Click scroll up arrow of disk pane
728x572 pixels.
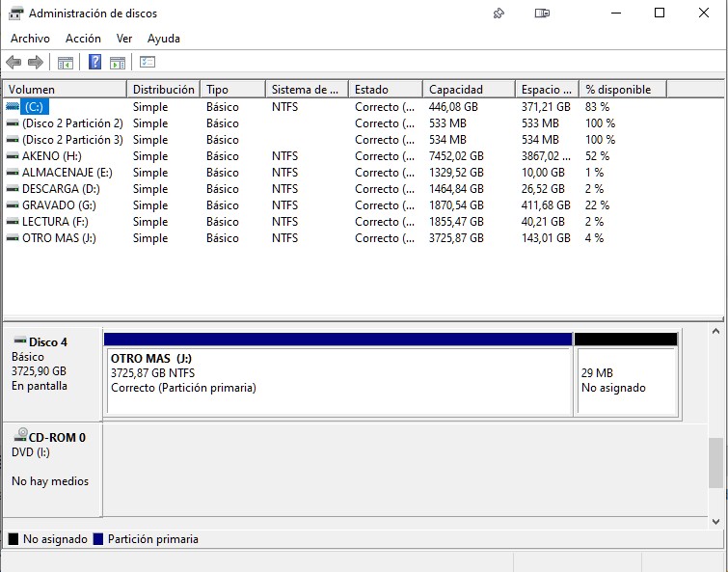coord(715,332)
